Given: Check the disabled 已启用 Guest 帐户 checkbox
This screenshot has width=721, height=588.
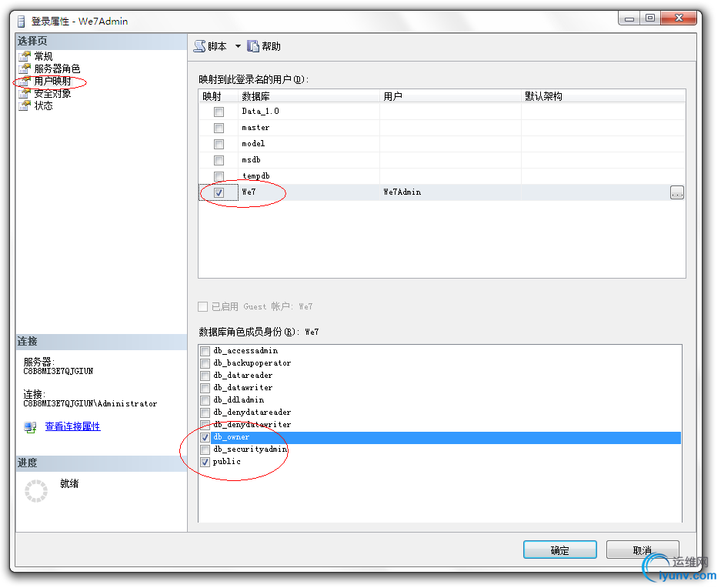Looking at the screenshot, I should 203,306.
